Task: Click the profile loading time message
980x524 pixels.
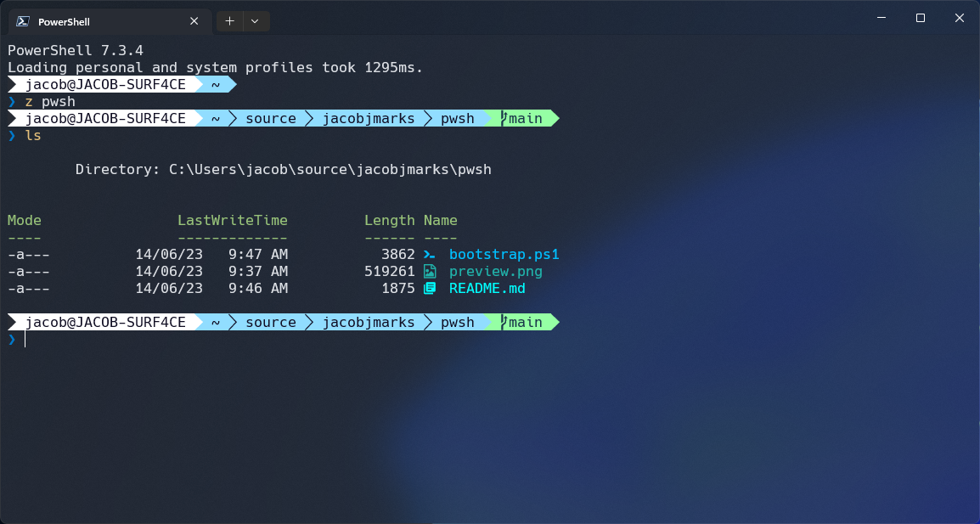Action: [215, 68]
